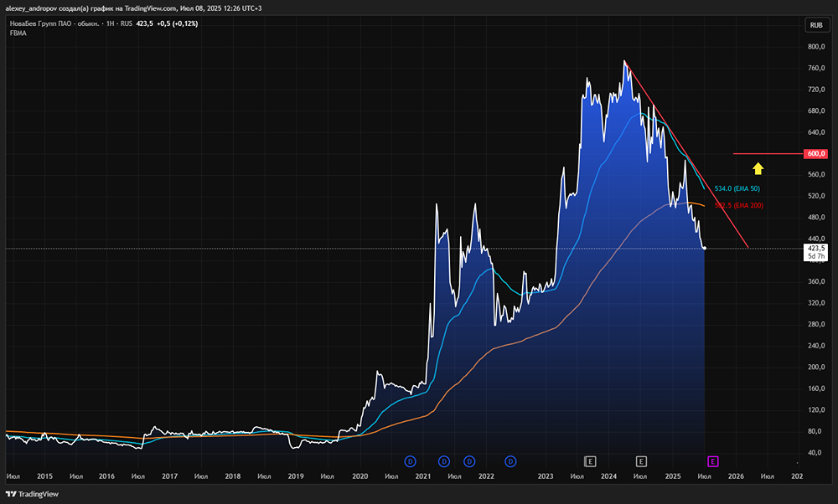838x504 pixels.
Task: Click the red EMA 200 label
Action: click(x=738, y=206)
